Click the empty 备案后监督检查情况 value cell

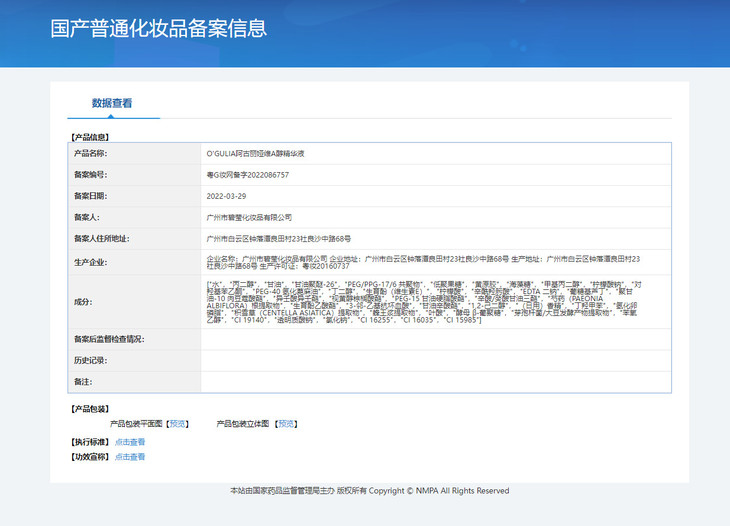[x=435, y=340]
